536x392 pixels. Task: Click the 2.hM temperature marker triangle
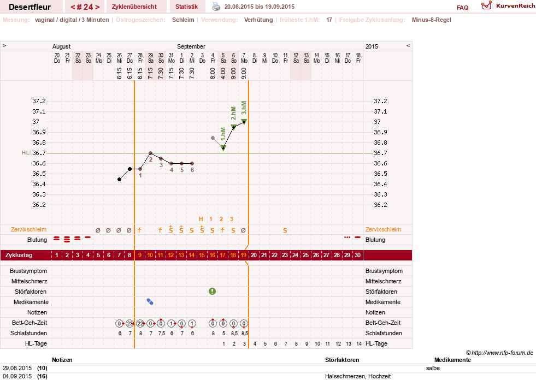233,127
